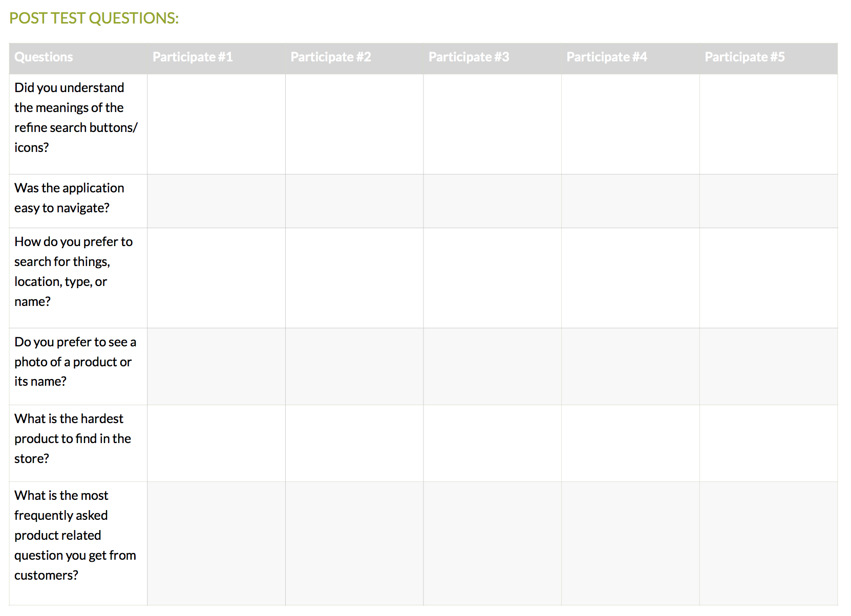The height and width of the screenshot is (616, 851).
Task: Select the 'Questions' column header
Action: (44, 57)
